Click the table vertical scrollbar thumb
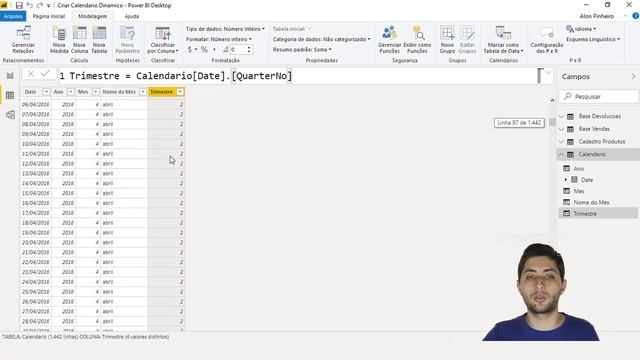The image size is (640, 360). (552, 122)
